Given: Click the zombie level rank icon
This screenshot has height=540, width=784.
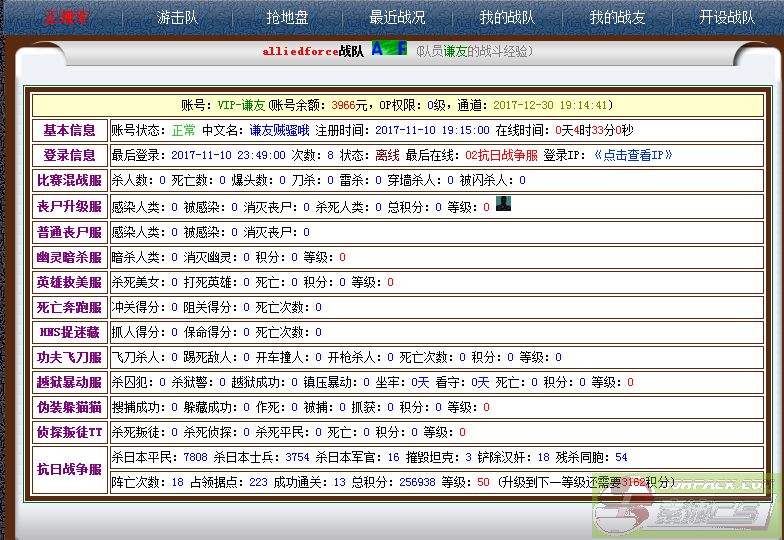Looking at the screenshot, I should click(504, 205).
